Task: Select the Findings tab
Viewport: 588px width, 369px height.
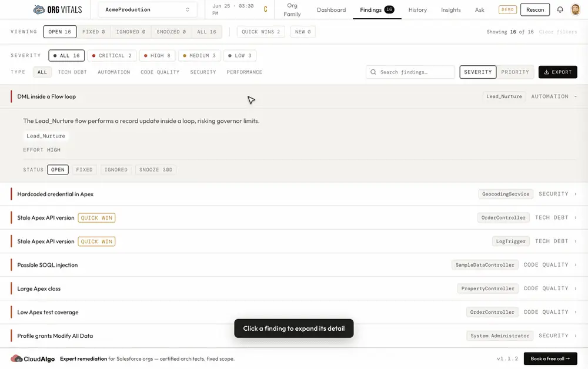Action: coord(377,10)
